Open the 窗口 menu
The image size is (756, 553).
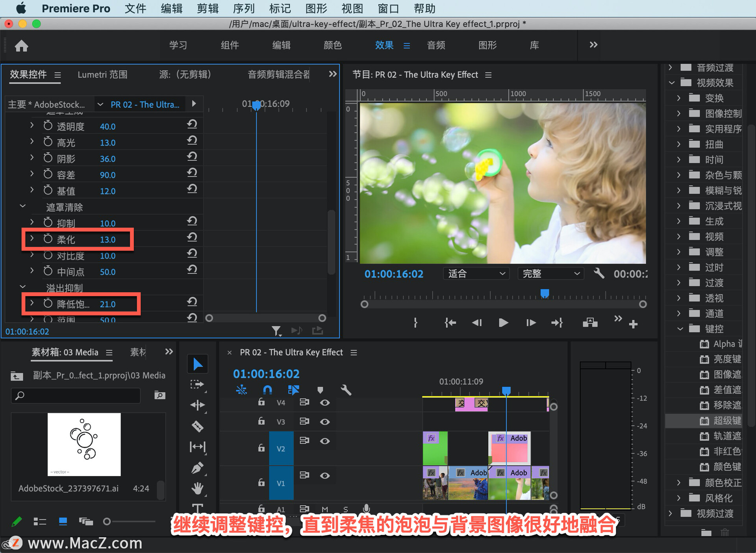(389, 8)
